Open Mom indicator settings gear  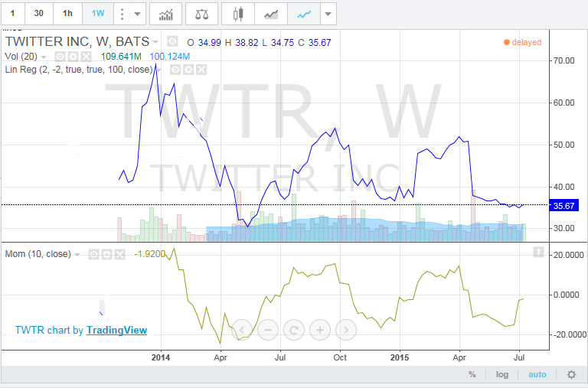106,255
